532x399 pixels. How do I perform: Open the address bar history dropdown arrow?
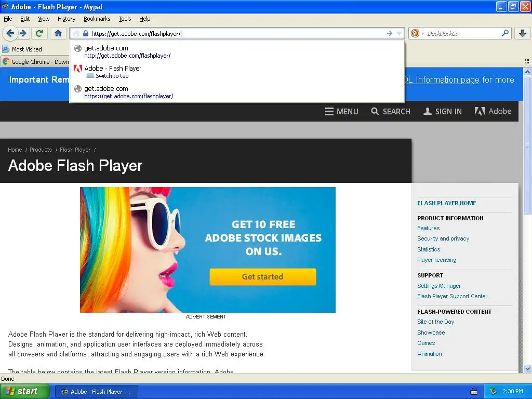pyautogui.click(x=399, y=33)
